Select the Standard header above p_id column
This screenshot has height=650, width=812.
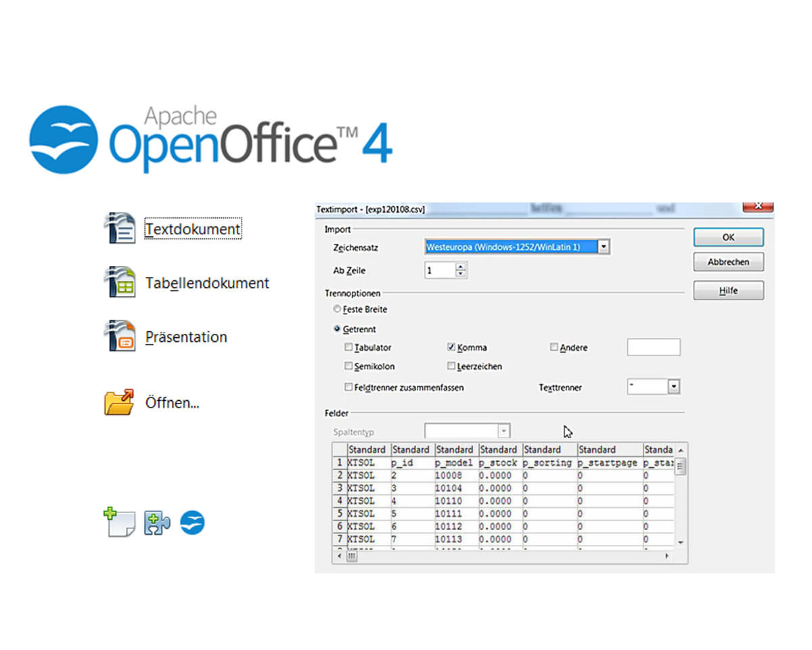coord(412,450)
